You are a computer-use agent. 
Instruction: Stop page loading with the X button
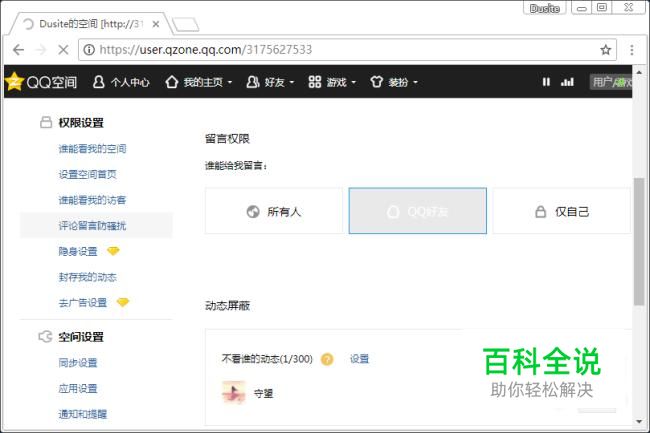(x=63, y=50)
